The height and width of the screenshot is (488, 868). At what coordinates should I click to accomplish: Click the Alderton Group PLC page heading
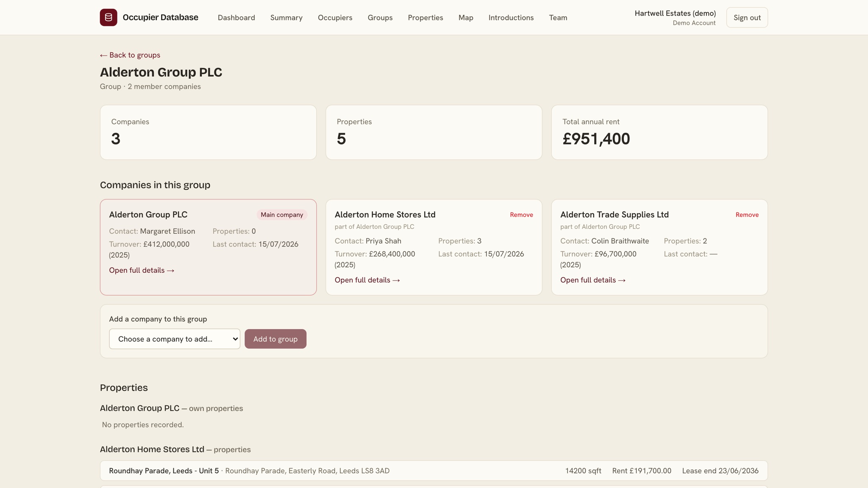click(161, 72)
